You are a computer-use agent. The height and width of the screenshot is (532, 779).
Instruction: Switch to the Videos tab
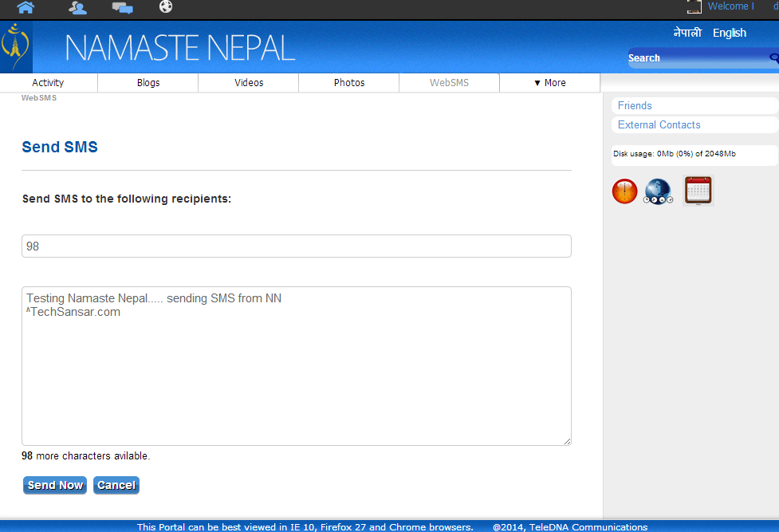coord(249,82)
